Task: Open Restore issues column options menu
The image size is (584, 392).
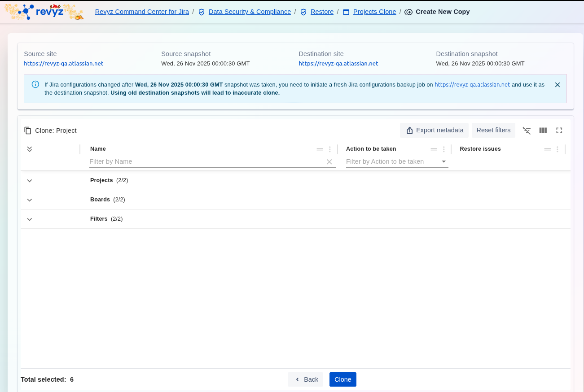Action: pyautogui.click(x=558, y=149)
